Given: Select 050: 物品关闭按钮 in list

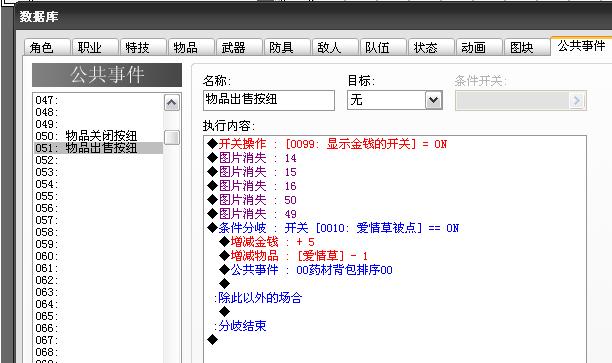Looking at the screenshot, I should click(x=98, y=136).
